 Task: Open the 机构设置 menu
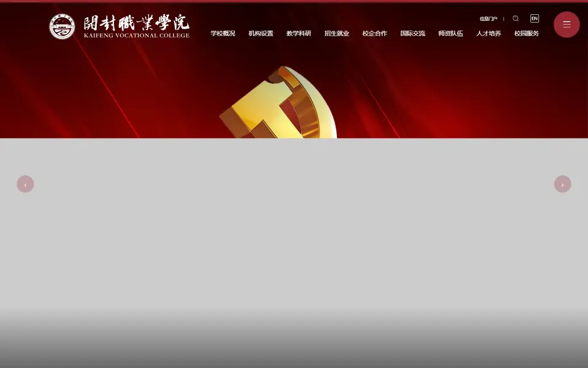[261, 33]
